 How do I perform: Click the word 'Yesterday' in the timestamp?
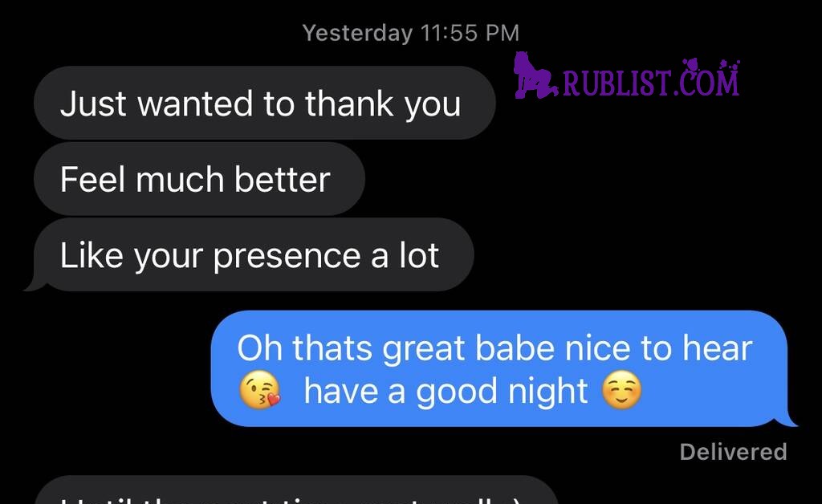coord(357,34)
